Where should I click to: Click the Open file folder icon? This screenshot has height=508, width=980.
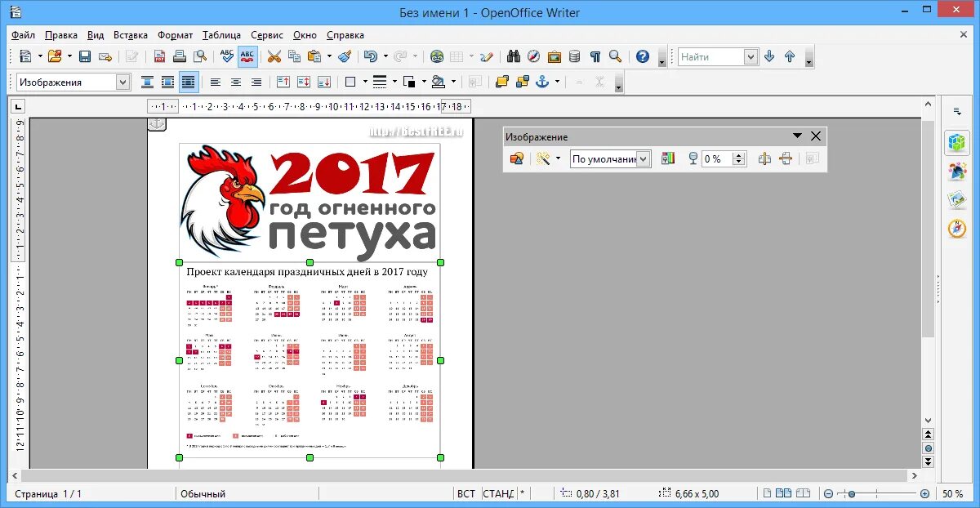(55, 56)
